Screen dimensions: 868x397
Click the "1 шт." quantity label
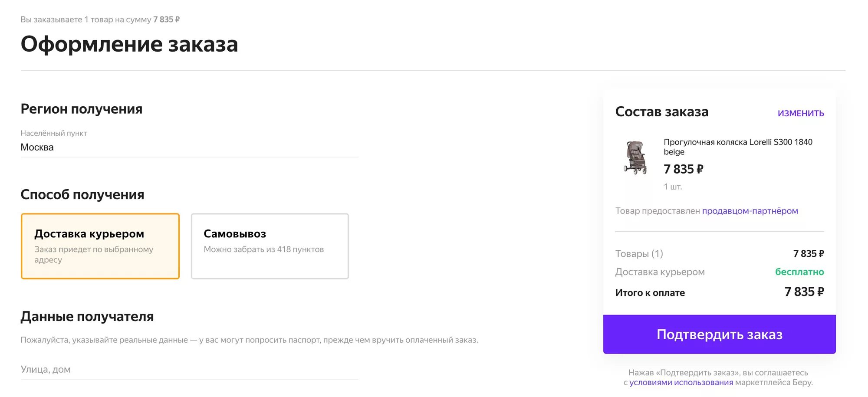tap(673, 187)
